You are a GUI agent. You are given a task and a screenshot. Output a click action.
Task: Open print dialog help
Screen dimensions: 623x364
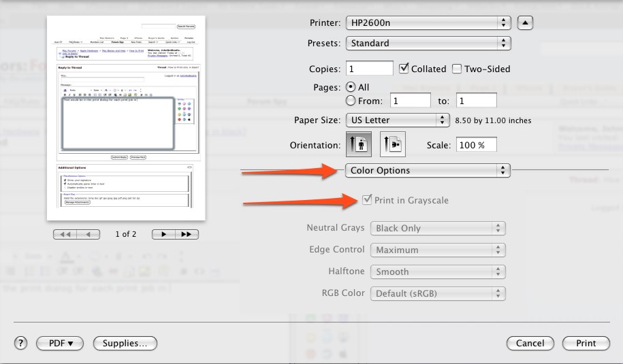20,343
